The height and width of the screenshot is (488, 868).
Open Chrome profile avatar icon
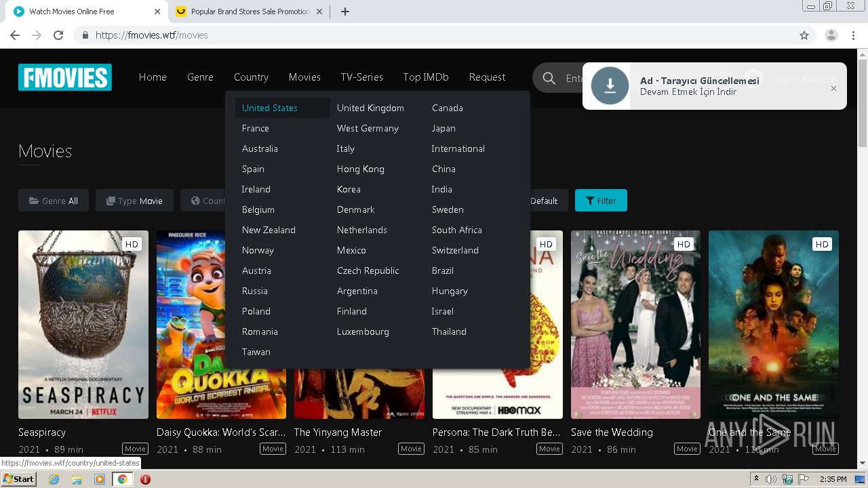[831, 35]
